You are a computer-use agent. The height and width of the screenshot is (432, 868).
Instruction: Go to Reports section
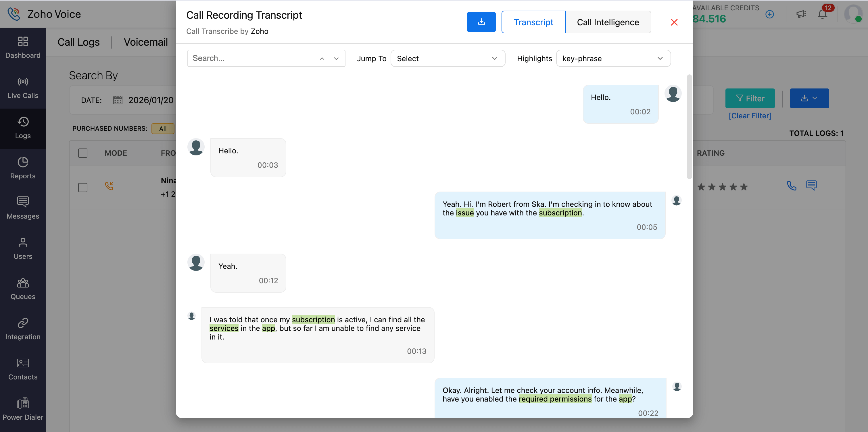[23, 168]
